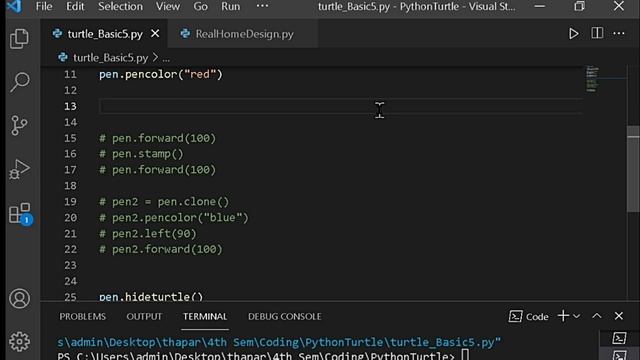The height and width of the screenshot is (360, 640).
Task: Minimize the VS Code window
Action: tap(540, 6)
